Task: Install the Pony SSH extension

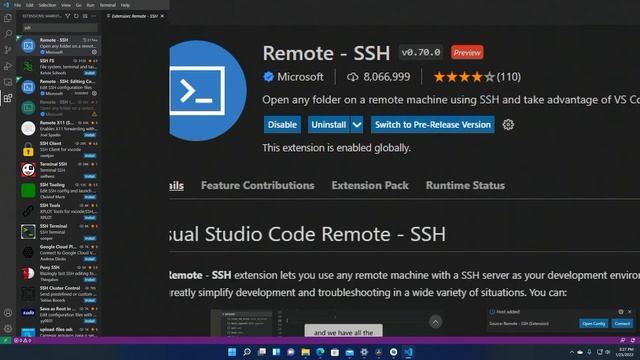Action: pyautogui.click(x=90, y=280)
